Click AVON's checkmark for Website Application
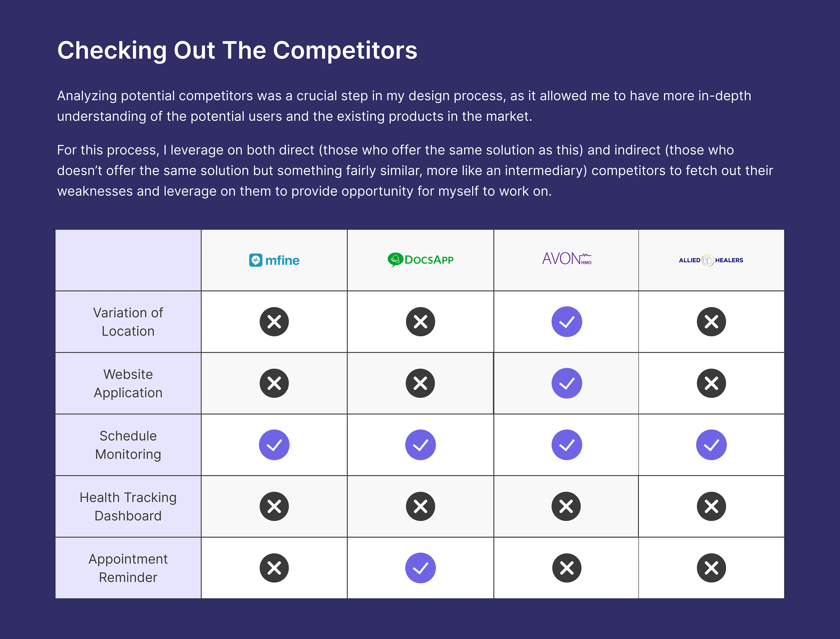Image resolution: width=840 pixels, height=639 pixels. tap(567, 383)
